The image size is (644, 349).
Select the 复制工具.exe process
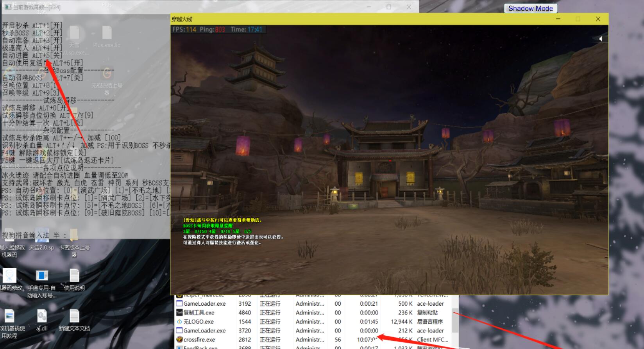[x=199, y=313]
